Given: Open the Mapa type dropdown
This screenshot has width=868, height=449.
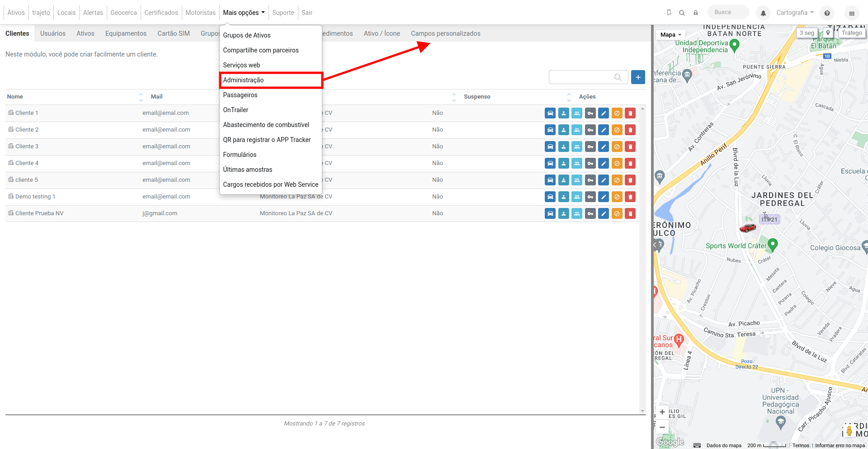Looking at the screenshot, I should (670, 35).
